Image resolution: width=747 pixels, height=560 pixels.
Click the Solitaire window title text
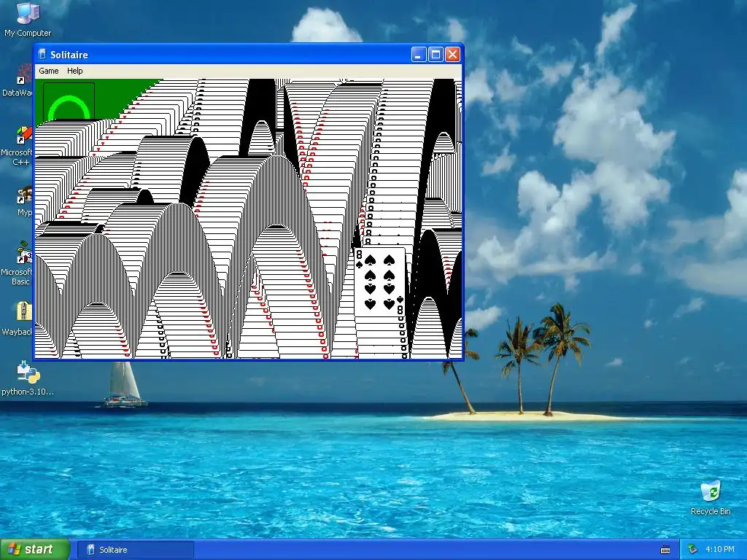69,55
